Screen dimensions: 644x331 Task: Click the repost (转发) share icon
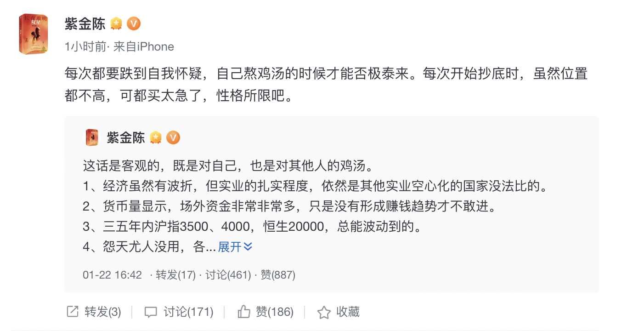pyautogui.click(x=73, y=312)
